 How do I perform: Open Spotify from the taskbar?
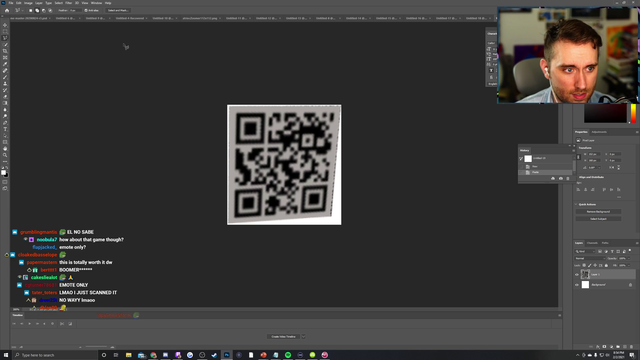tap(288, 355)
